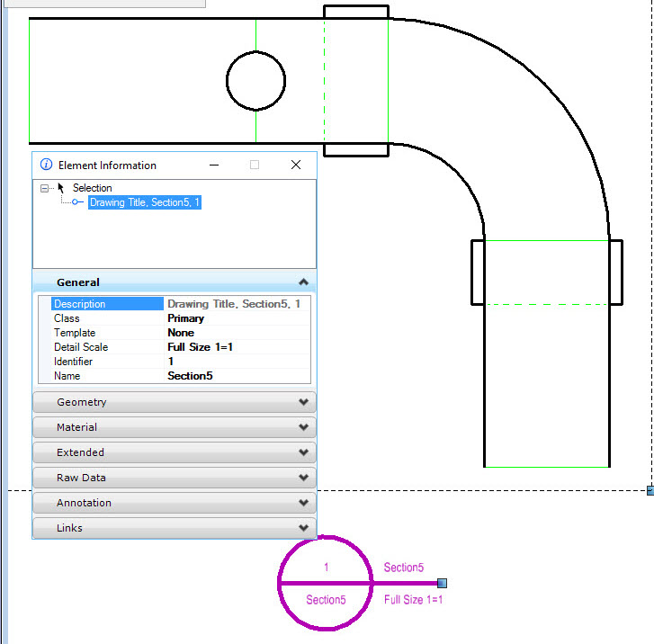Expand the Annotation section

click(x=175, y=503)
